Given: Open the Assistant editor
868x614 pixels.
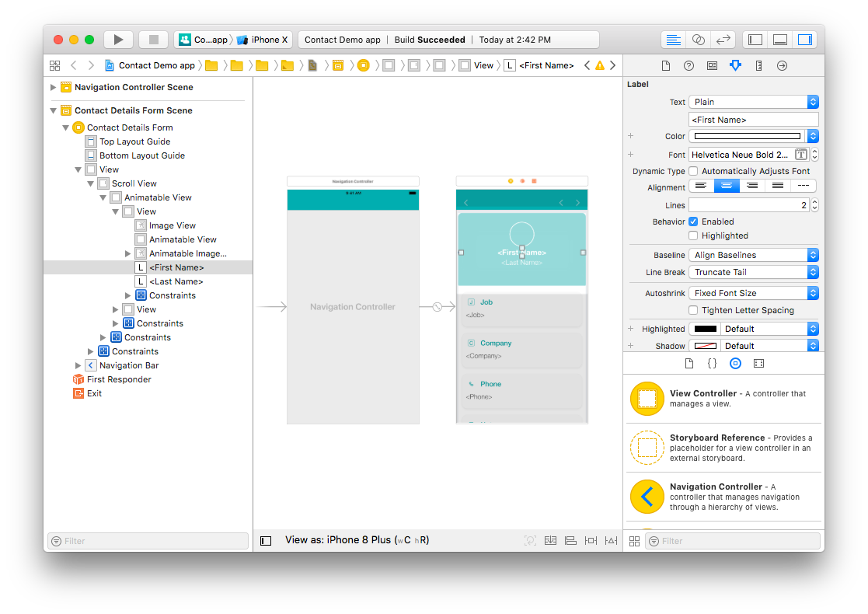Looking at the screenshot, I should click(x=698, y=40).
